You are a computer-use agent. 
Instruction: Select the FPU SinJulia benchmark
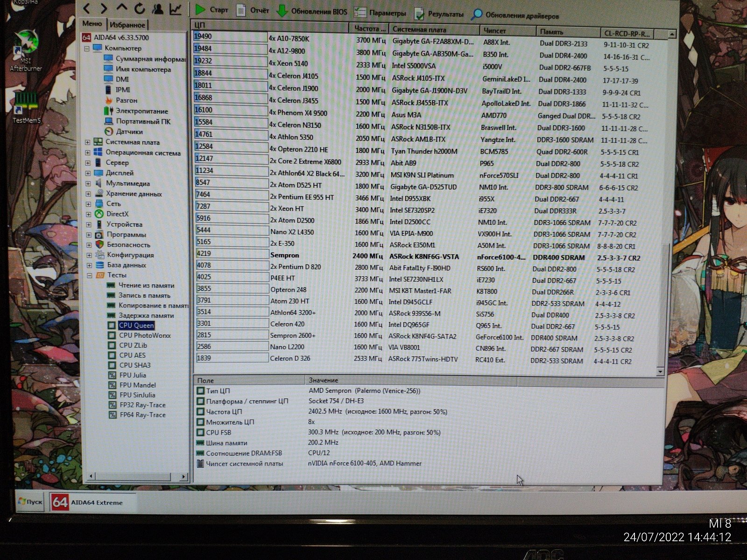[x=132, y=395]
